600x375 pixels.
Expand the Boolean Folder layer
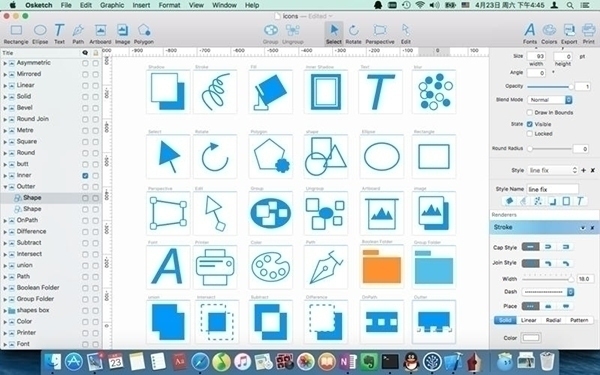5,288
